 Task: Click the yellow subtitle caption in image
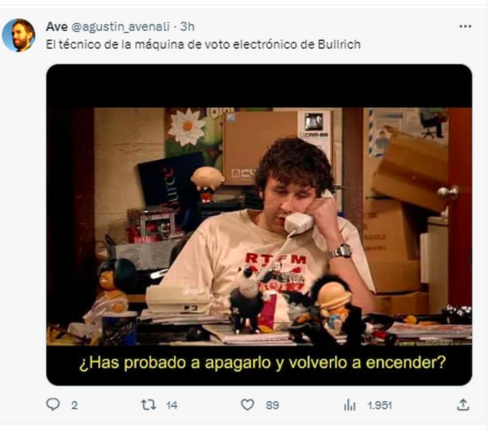point(262,363)
